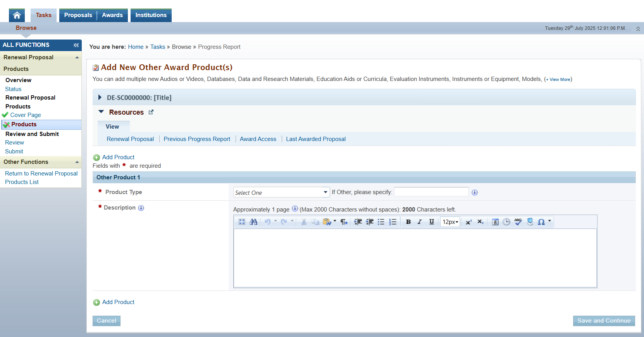The image size is (644, 337).
Task: Open the Product Type Select One dropdown
Action: click(x=281, y=193)
